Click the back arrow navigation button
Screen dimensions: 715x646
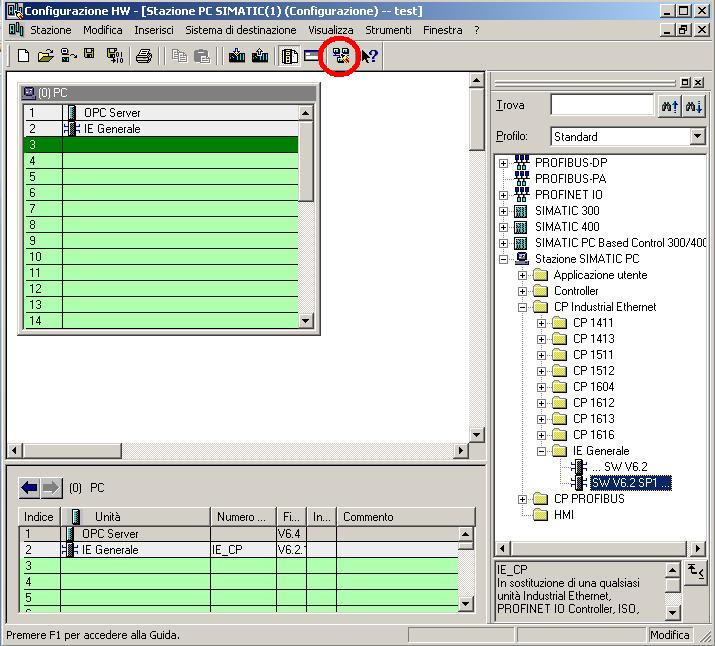30,488
